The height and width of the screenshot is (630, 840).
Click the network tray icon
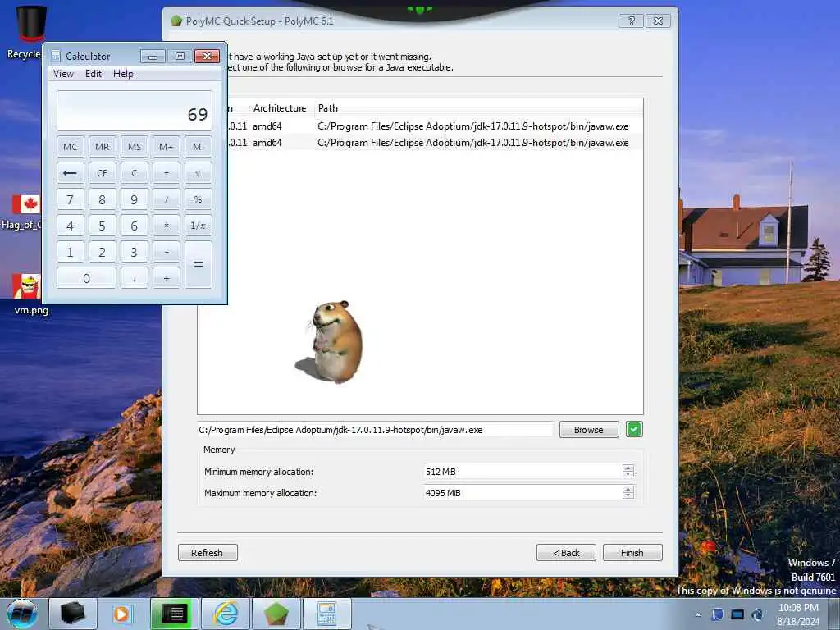pos(737,614)
